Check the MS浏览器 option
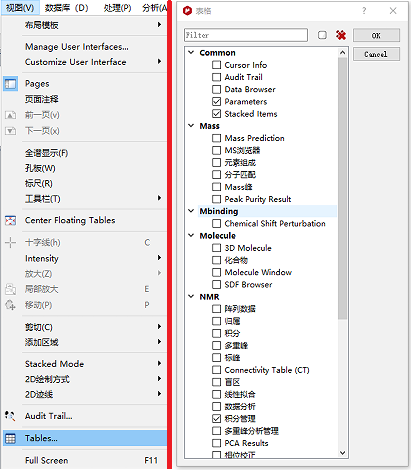The width and height of the screenshot is (411, 470). click(x=216, y=150)
